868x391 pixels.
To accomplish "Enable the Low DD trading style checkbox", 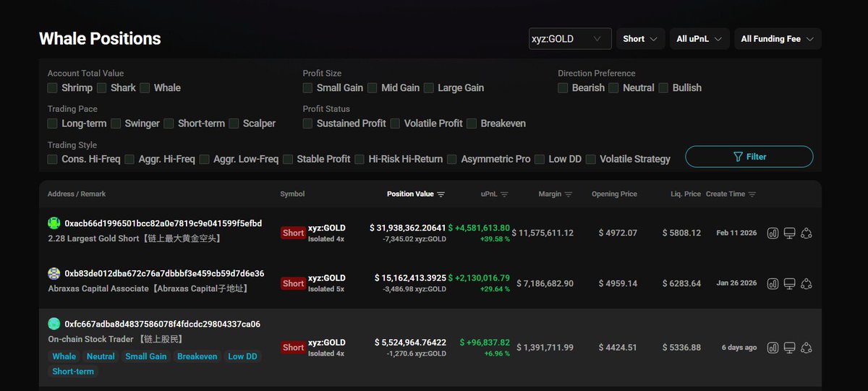I will click(x=540, y=159).
